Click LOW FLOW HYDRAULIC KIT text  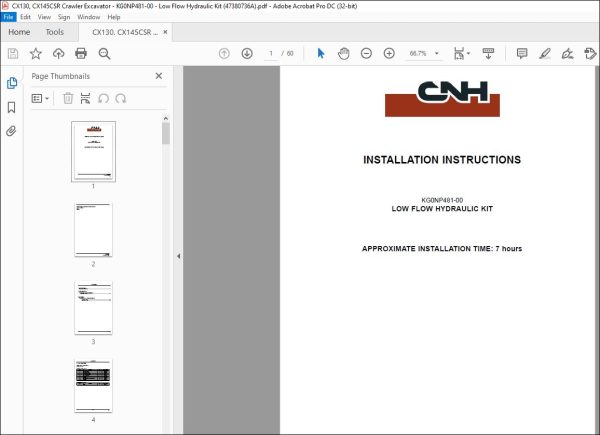(x=442, y=209)
